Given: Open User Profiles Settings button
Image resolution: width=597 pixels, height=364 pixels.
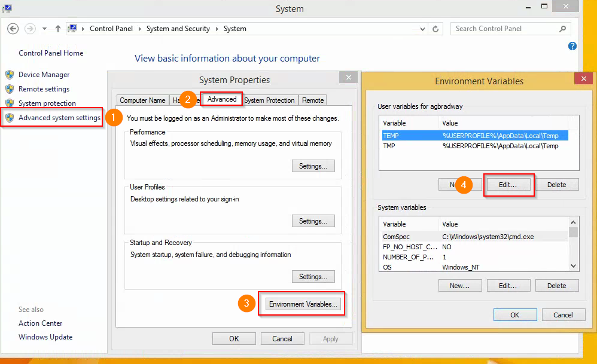Looking at the screenshot, I should pyautogui.click(x=313, y=221).
